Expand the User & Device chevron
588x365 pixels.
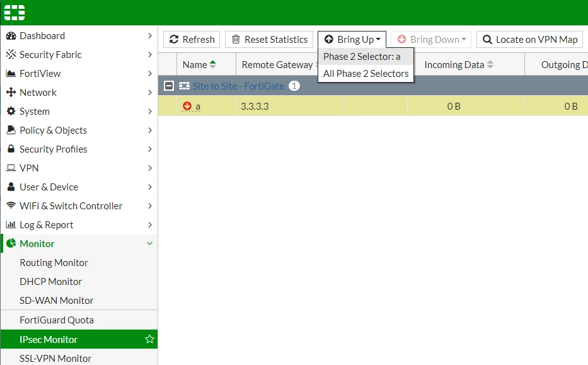150,187
